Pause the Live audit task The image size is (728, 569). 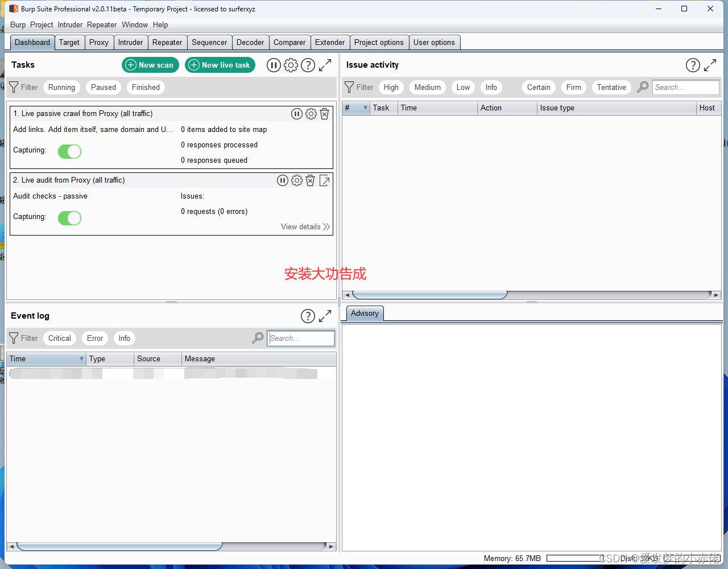pos(283,180)
